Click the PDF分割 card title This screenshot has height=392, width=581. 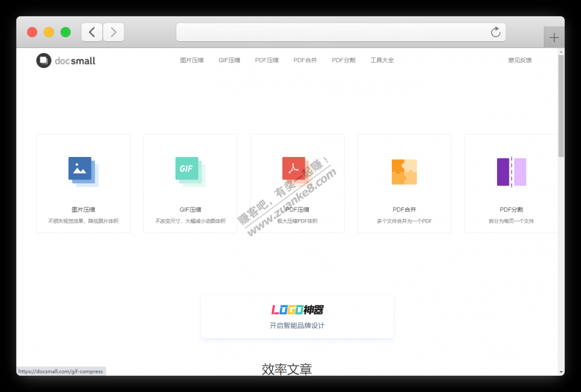(x=512, y=210)
